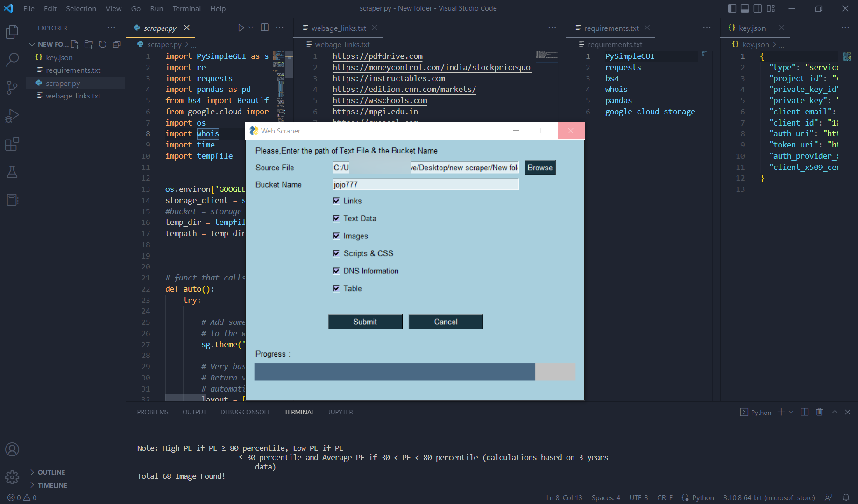Viewport: 858px width, 504px height.
Task: Uncheck the Links checkbox
Action: tap(336, 201)
